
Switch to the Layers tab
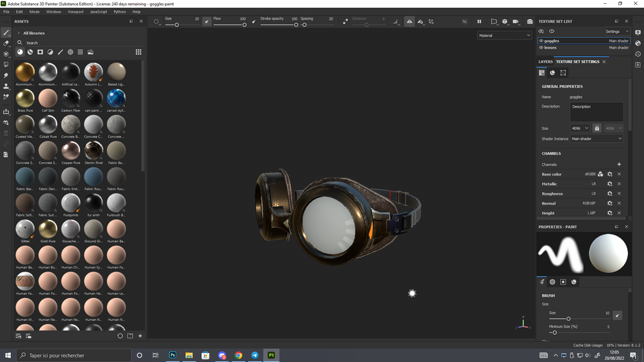545,62
